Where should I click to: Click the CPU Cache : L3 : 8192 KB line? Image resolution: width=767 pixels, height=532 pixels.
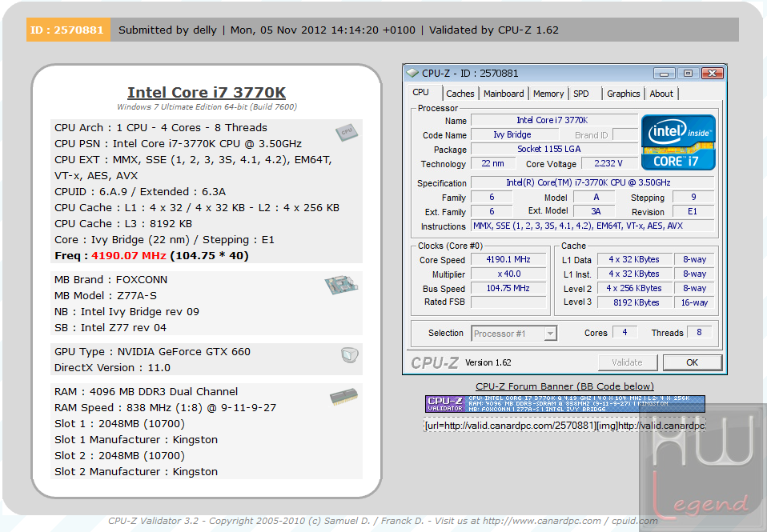click(x=123, y=223)
